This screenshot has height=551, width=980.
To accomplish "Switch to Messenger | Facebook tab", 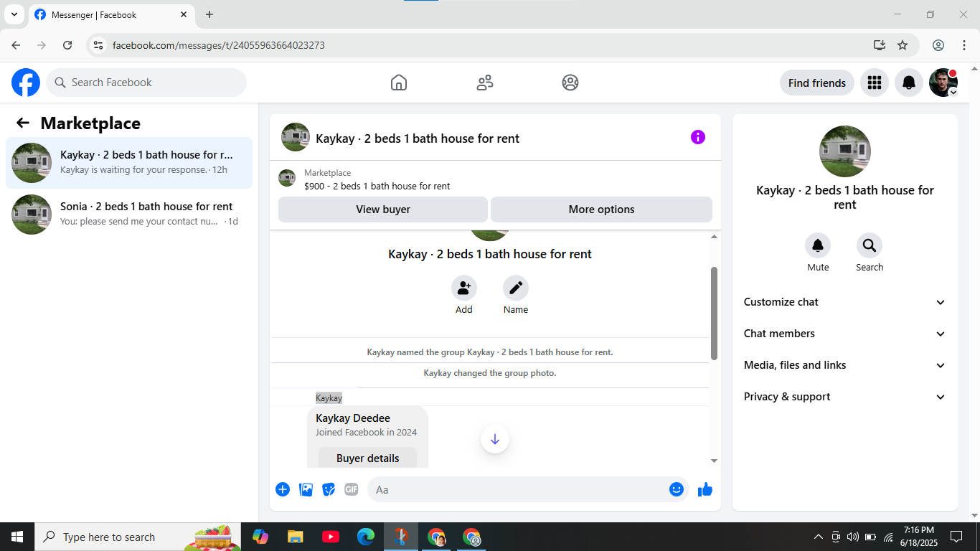I will 111,15.
